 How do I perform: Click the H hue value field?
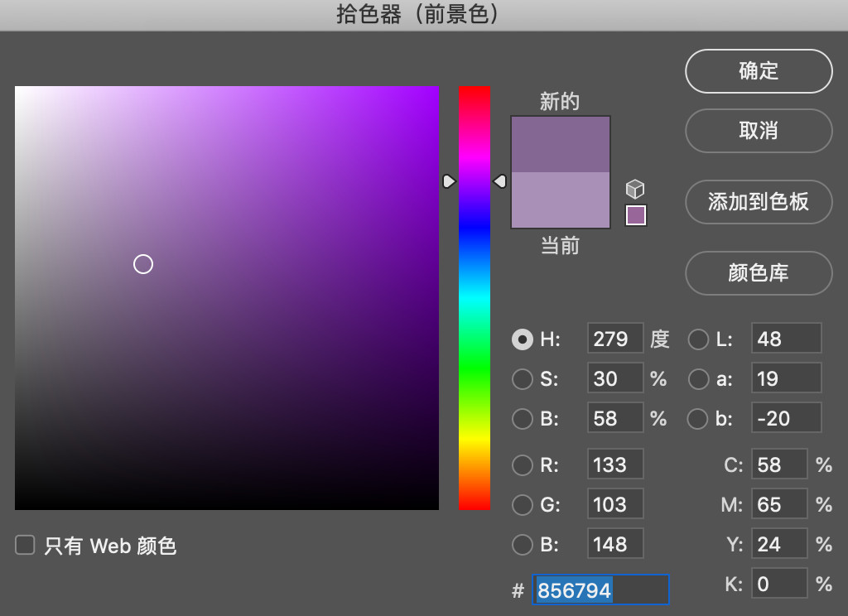click(614, 339)
